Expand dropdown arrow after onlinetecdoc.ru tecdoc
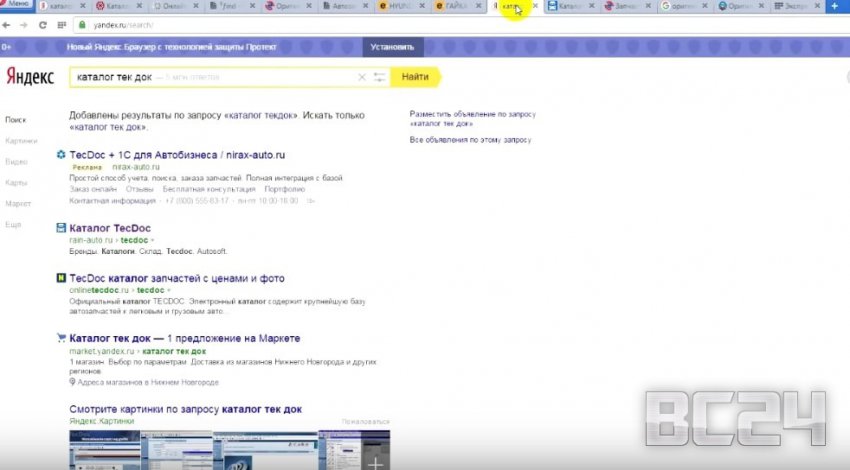This screenshot has width=850, height=470. click(168, 290)
